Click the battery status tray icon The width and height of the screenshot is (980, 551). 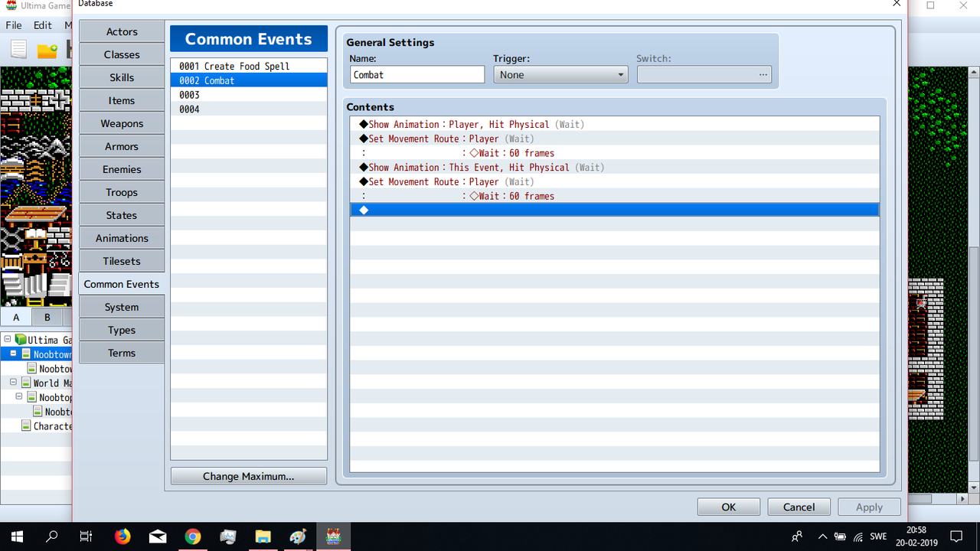click(841, 536)
